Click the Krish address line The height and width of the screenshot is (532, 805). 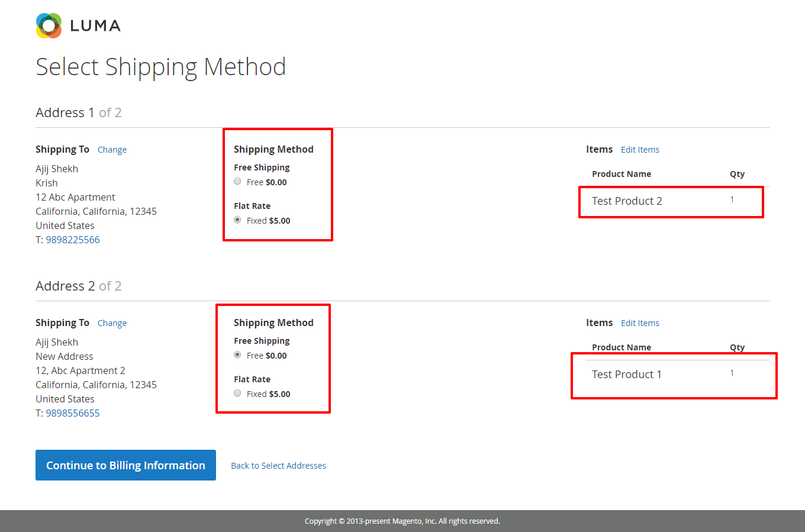(x=46, y=182)
